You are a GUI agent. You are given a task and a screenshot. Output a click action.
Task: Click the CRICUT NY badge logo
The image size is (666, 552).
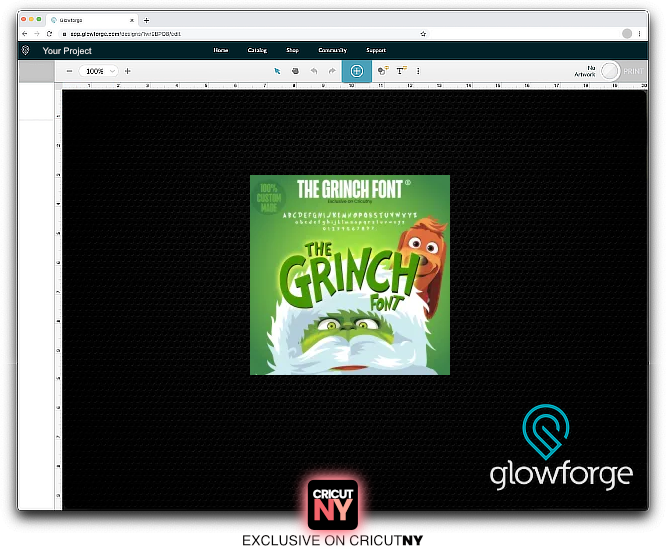coord(333,505)
